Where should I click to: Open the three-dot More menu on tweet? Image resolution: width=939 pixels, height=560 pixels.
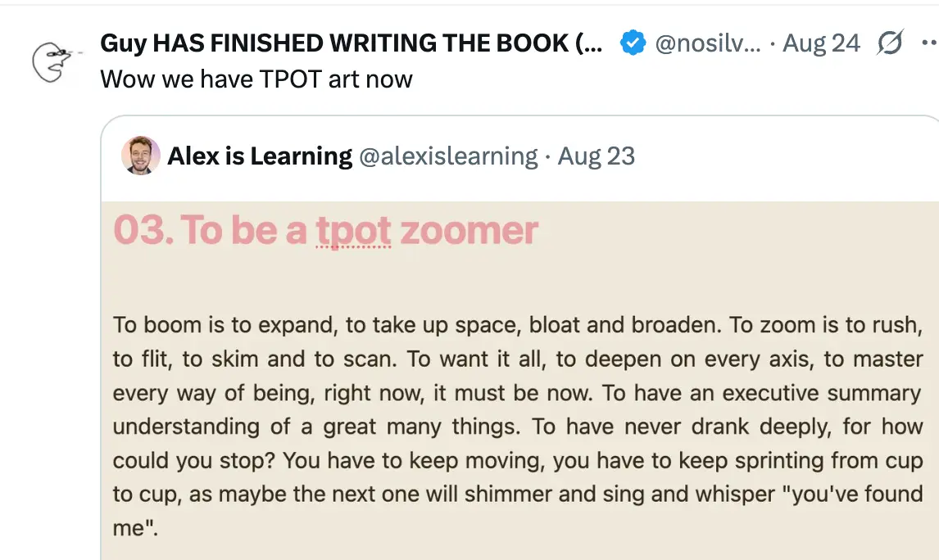pyautogui.click(x=928, y=43)
